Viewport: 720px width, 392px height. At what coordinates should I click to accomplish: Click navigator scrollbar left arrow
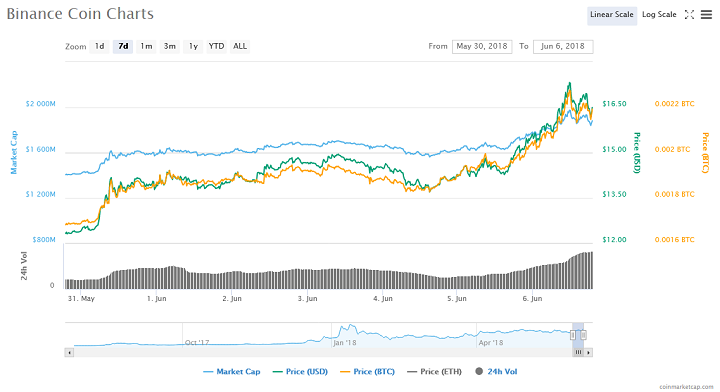(x=69, y=353)
